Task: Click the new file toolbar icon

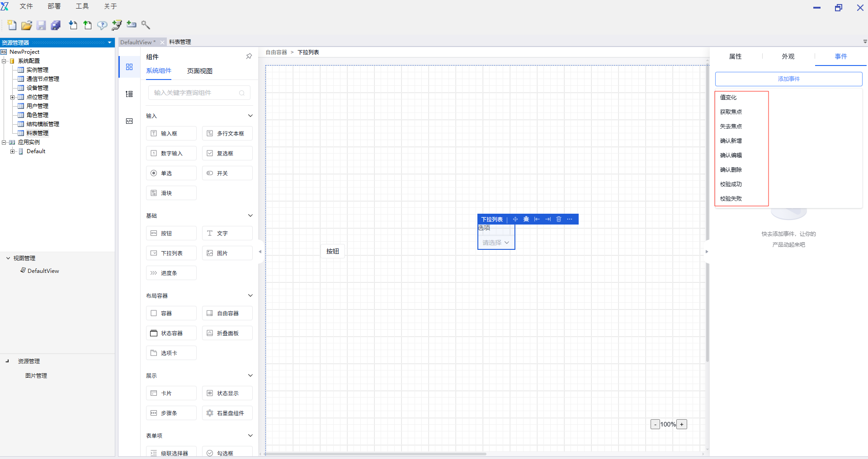Action: tap(12, 25)
